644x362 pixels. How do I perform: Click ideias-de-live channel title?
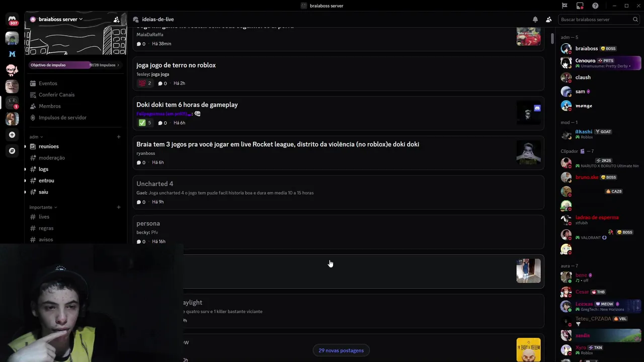point(158,20)
